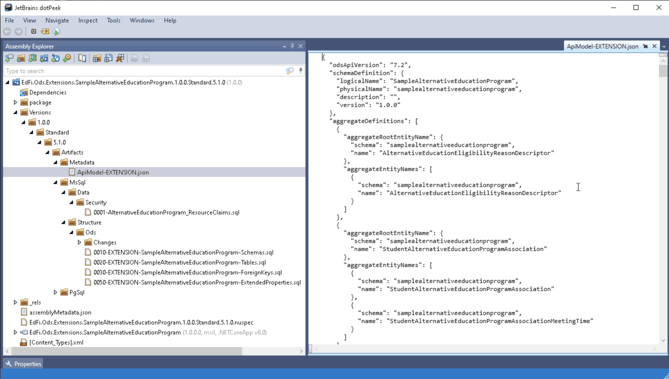The width and height of the screenshot is (669, 379).
Task: Click file icon next to assemblyMetadata.json
Action: coord(24,312)
